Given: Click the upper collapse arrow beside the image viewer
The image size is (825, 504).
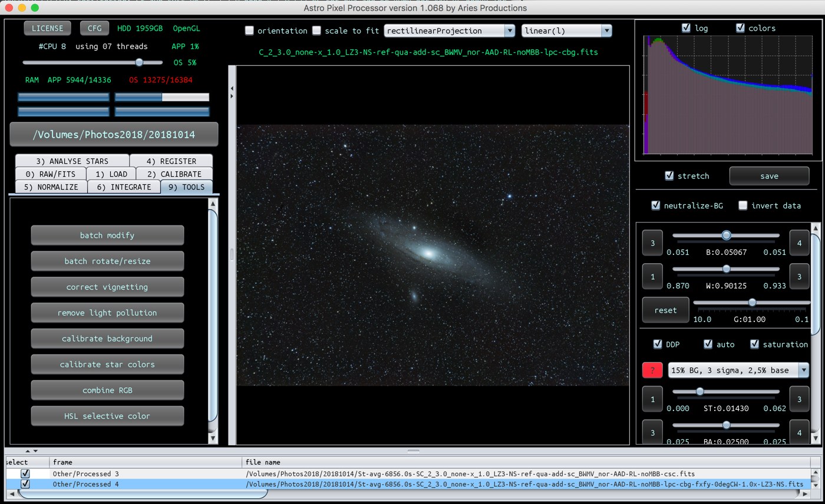Looking at the screenshot, I should tap(232, 88).
